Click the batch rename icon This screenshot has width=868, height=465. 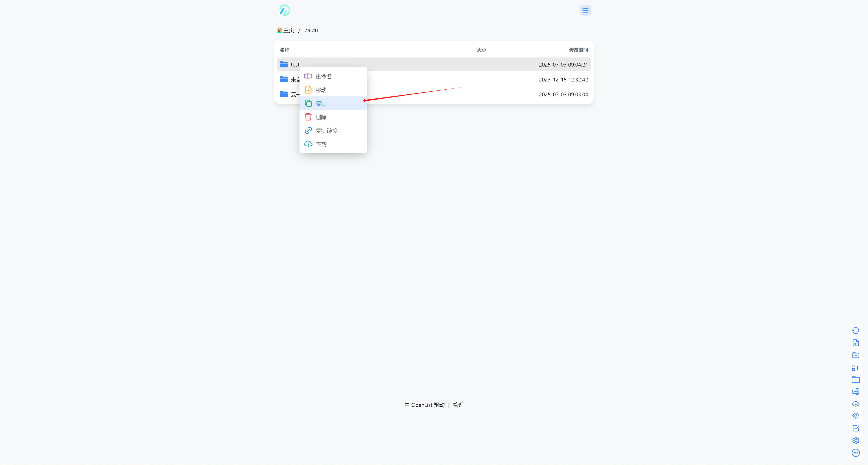(x=856, y=392)
